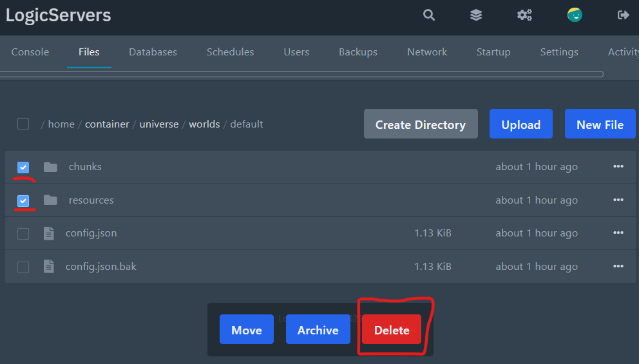Click the New File button
This screenshot has height=364, width=639.
pyautogui.click(x=600, y=124)
